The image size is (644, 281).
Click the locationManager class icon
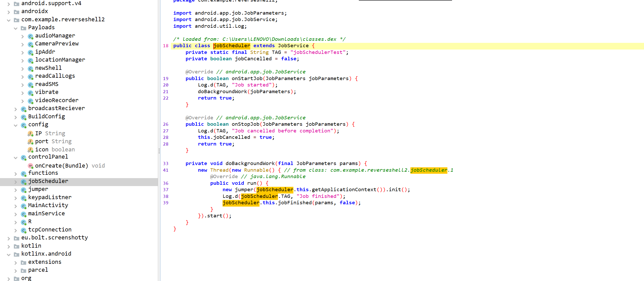click(31, 61)
